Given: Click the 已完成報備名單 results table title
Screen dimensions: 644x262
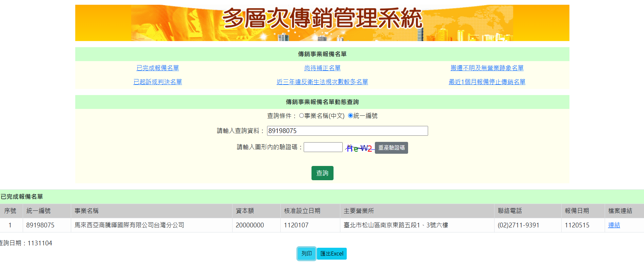Looking at the screenshot, I should point(22,196).
